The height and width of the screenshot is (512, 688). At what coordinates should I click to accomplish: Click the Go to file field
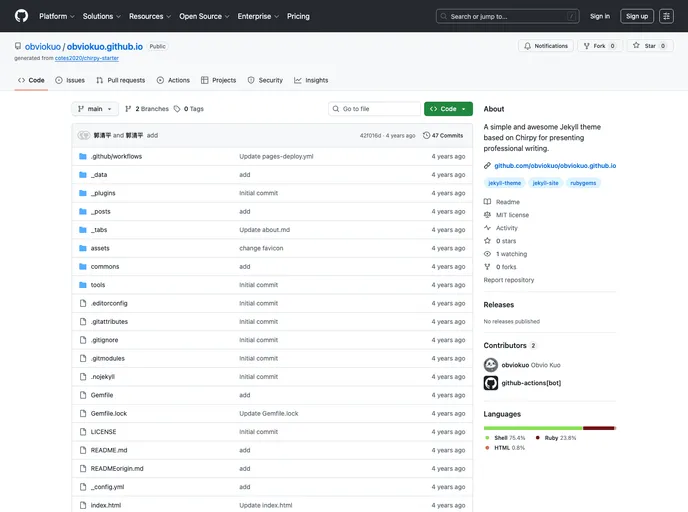(x=375, y=109)
